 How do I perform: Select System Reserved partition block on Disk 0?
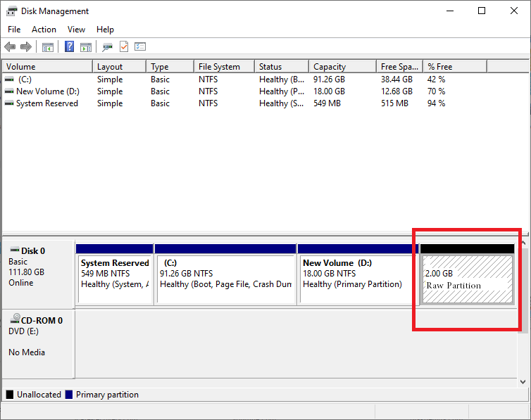pos(115,274)
